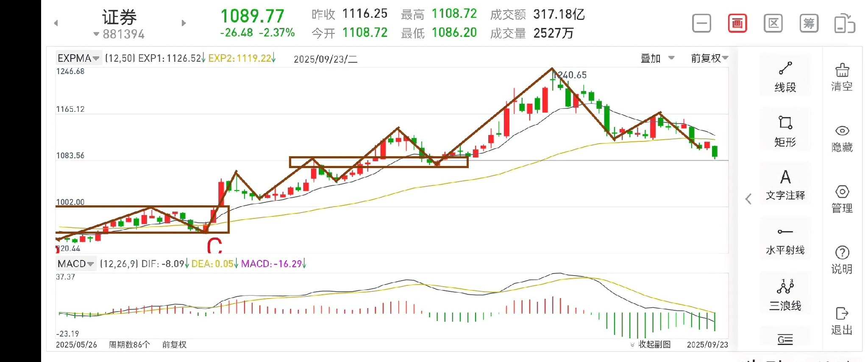
Task: Toggle the red 画 drawing mode button
Action: click(x=737, y=23)
